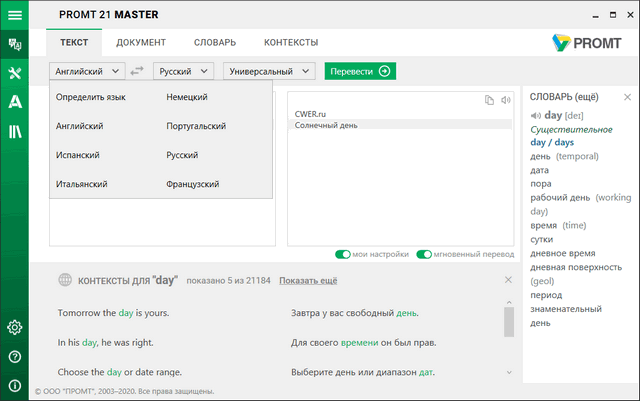Copy the translated text
The height and width of the screenshot is (401, 640).
click(489, 100)
